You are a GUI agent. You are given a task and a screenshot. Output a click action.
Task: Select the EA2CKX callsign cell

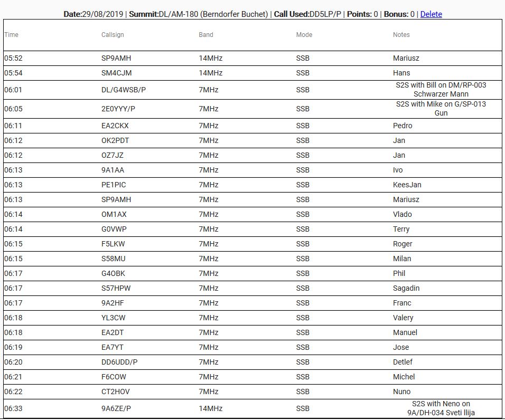click(115, 126)
